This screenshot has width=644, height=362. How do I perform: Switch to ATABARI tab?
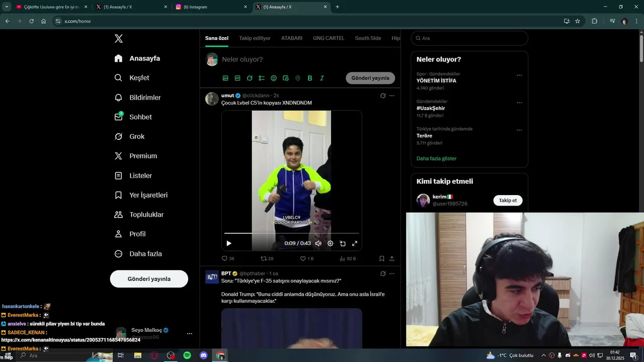[x=292, y=38]
